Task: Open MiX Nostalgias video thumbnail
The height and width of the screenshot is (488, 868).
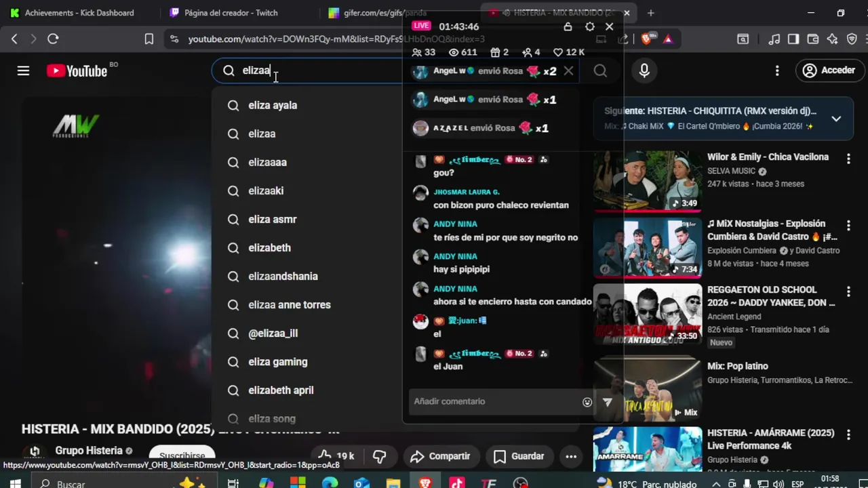Action: [x=648, y=247]
